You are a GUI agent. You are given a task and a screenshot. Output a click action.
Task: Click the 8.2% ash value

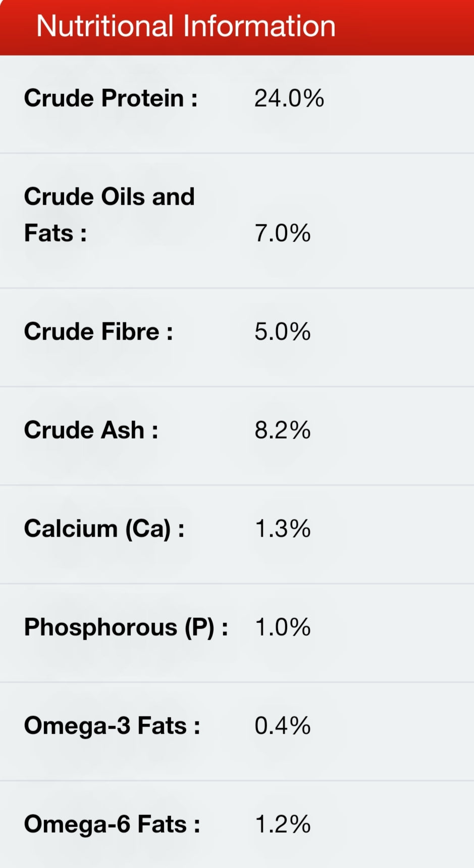coord(282,430)
